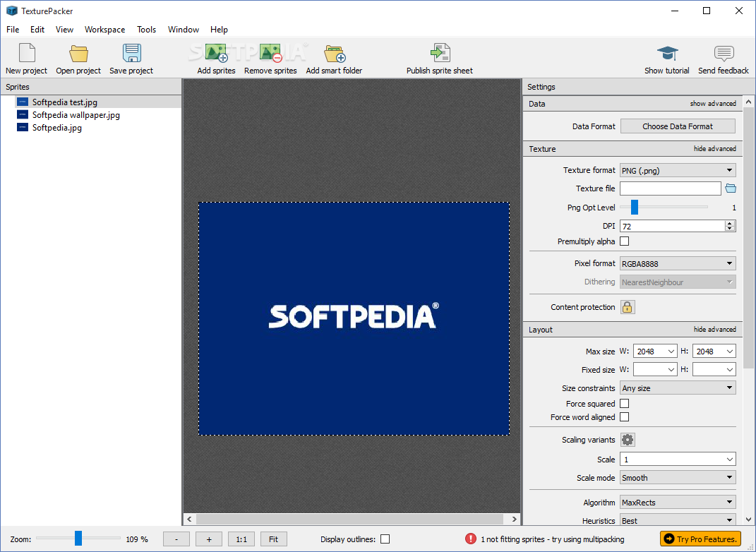756x552 pixels.
Task: Open the View menu
Action: (x=65, y=30)
